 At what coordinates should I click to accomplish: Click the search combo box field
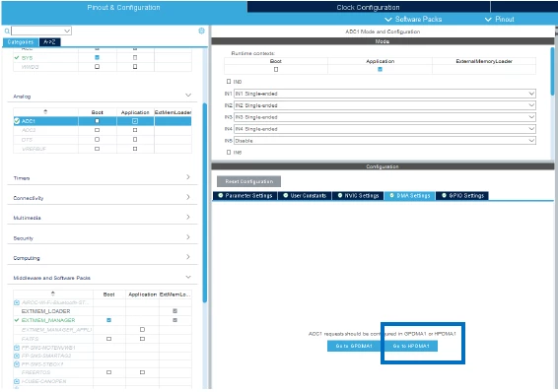[41, 31]
